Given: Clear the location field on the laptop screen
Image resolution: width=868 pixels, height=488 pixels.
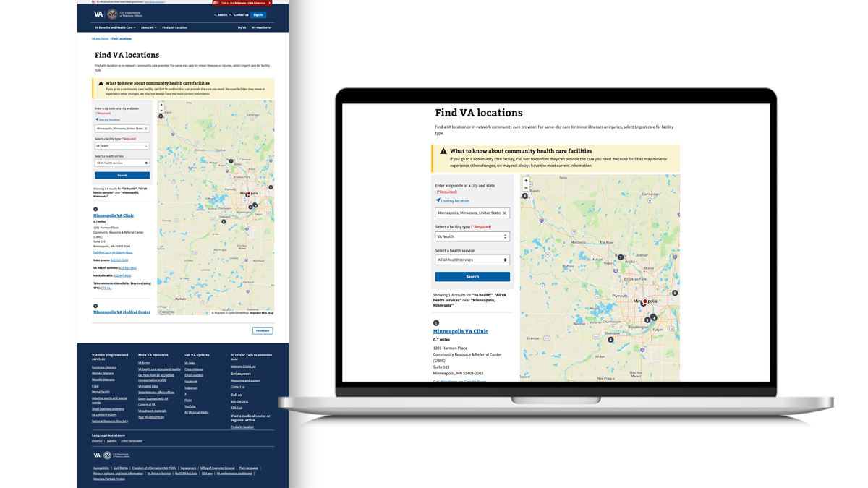Looking at the screenshot, I should pos(504,213).
